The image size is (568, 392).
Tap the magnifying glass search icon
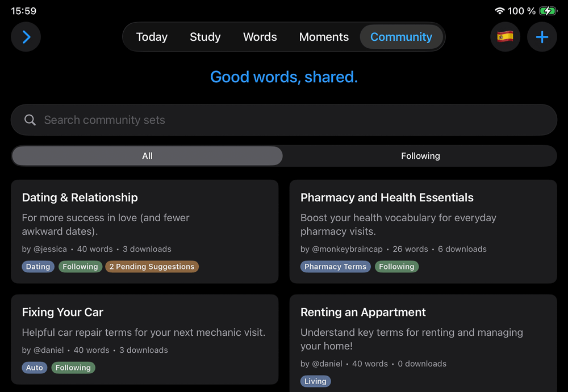coord(30,120)
